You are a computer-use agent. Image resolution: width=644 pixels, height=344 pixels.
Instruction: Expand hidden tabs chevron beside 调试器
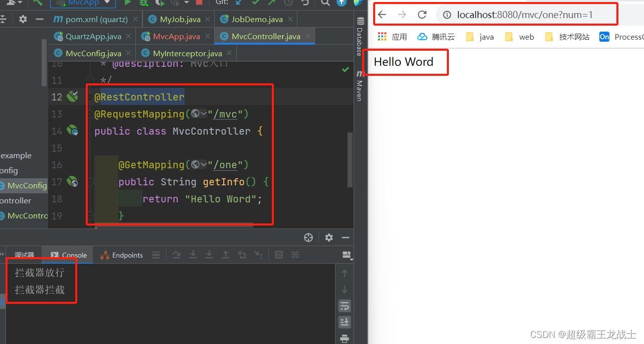2,255
